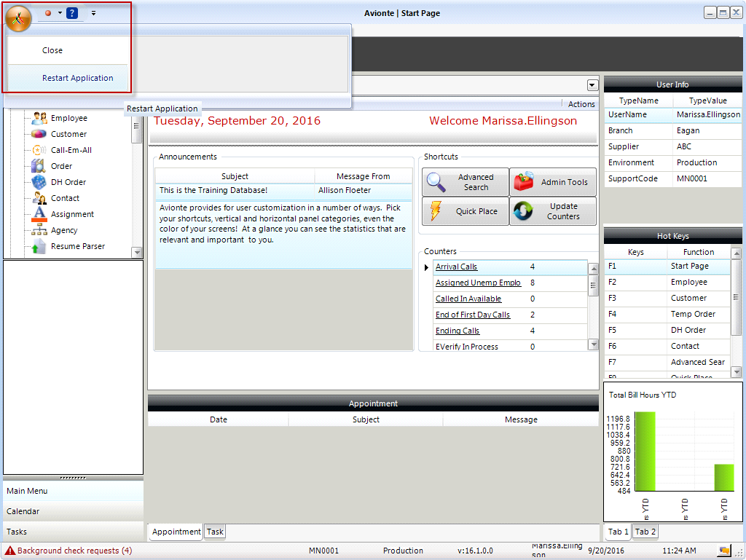Switch to the Task tab

pos(215,532)
